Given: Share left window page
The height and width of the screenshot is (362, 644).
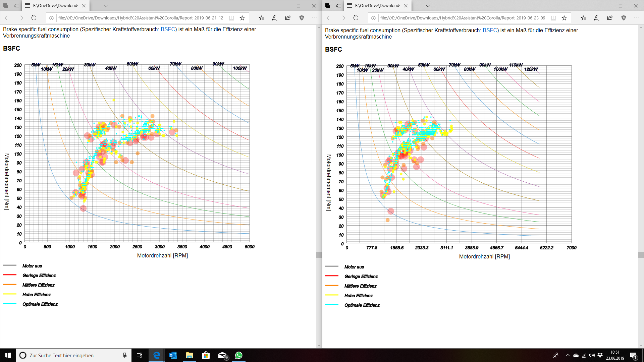Looking at the screenshot, I should [x=288, y=18].
